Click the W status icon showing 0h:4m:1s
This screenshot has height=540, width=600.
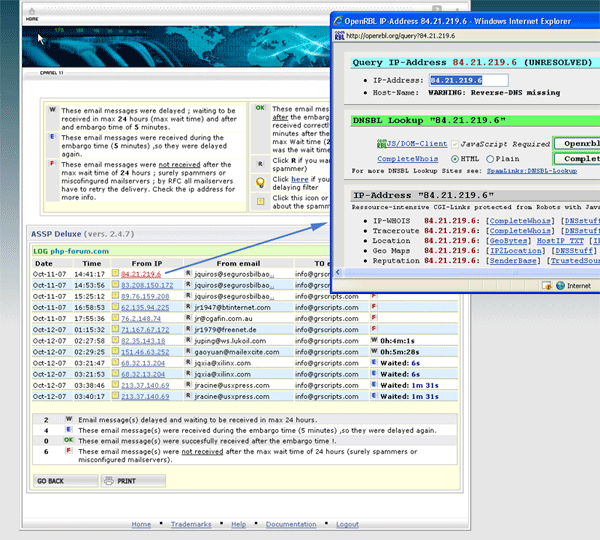coord(374,340)
